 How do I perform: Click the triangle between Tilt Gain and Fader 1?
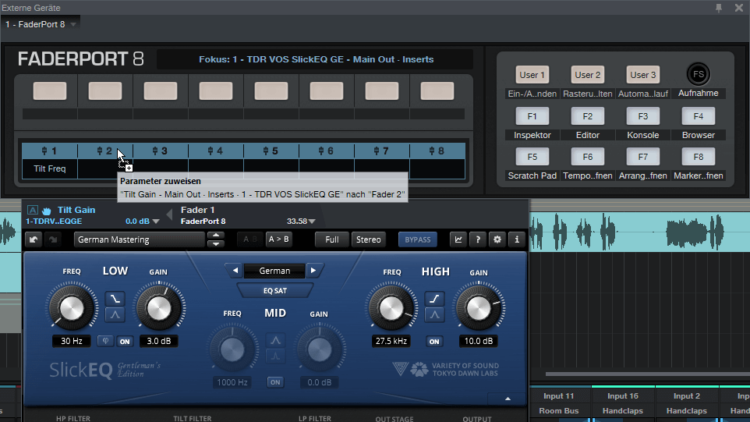tap(169, 214)
